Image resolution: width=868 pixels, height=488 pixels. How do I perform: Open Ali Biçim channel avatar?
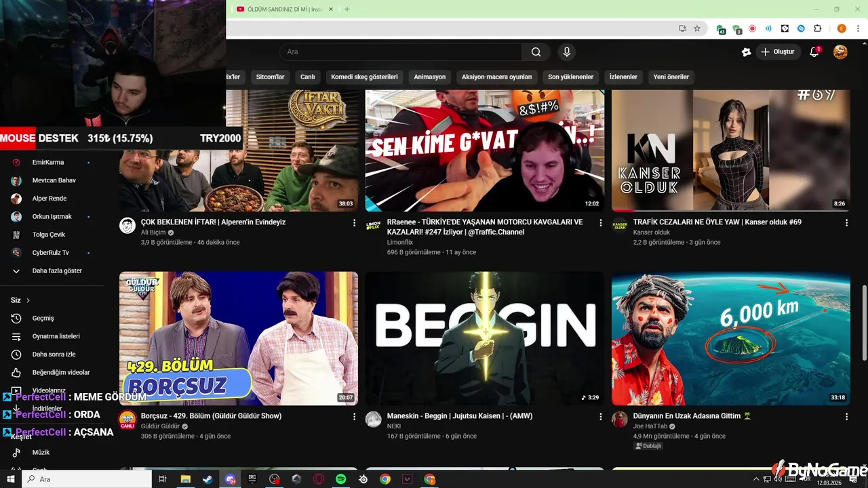coord(127,226)
